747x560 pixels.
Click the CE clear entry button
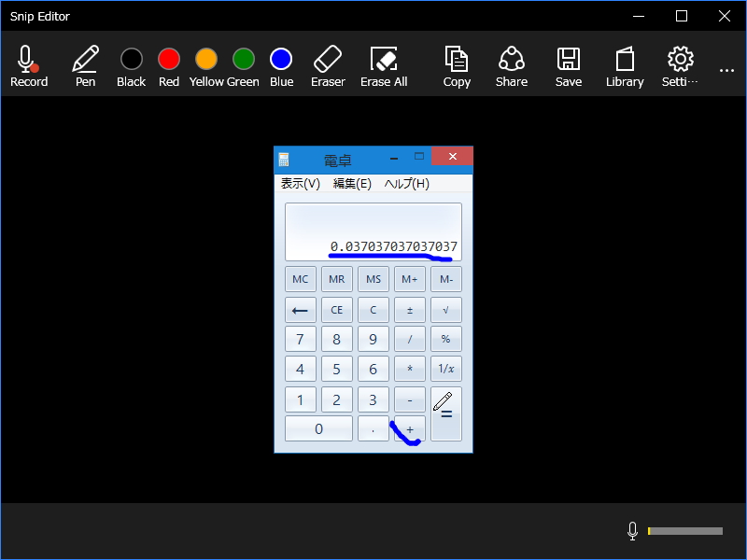pyautogui.click(x=337, y=310)
